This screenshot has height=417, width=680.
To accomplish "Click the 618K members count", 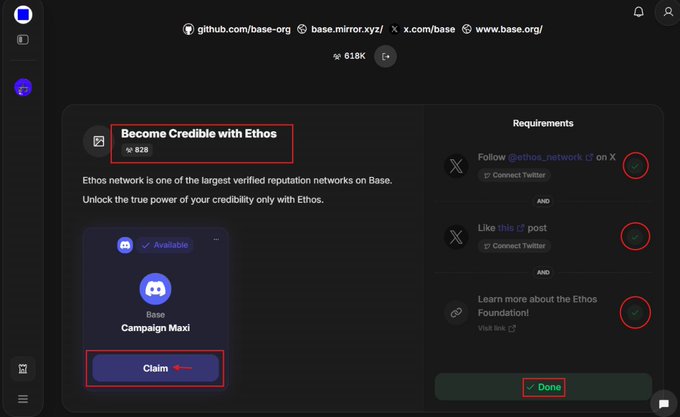I will click(349, 56).
